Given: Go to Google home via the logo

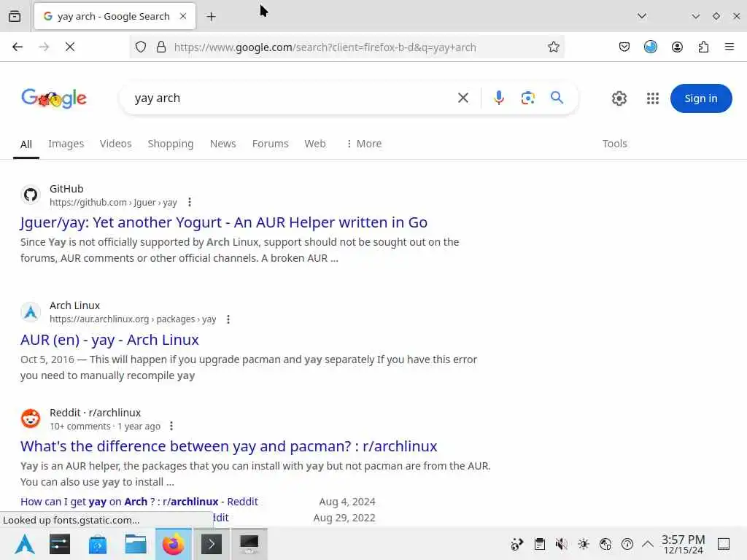Looking at the screenshot, I should [x=54, y=98].
